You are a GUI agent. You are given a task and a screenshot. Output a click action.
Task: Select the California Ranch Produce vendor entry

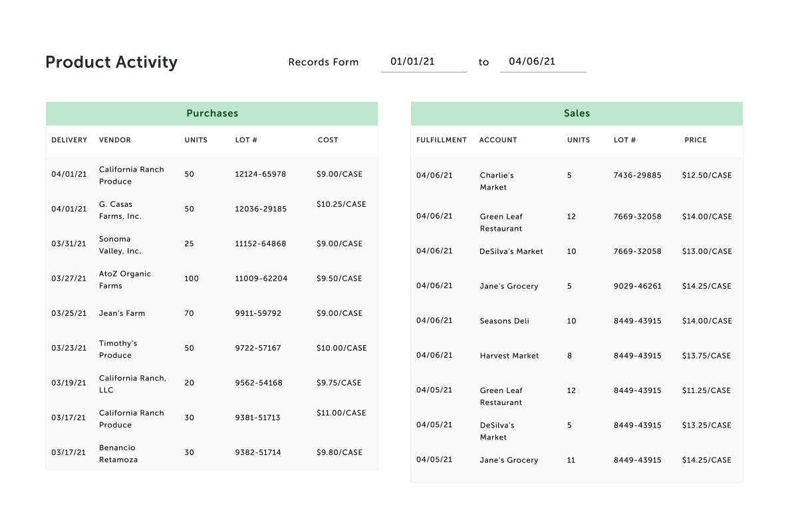click(131, 175)
